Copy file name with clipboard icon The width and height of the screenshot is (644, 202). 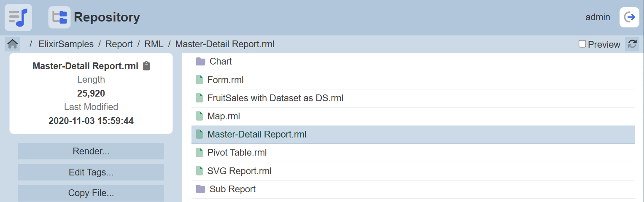[x=146, y=66]
